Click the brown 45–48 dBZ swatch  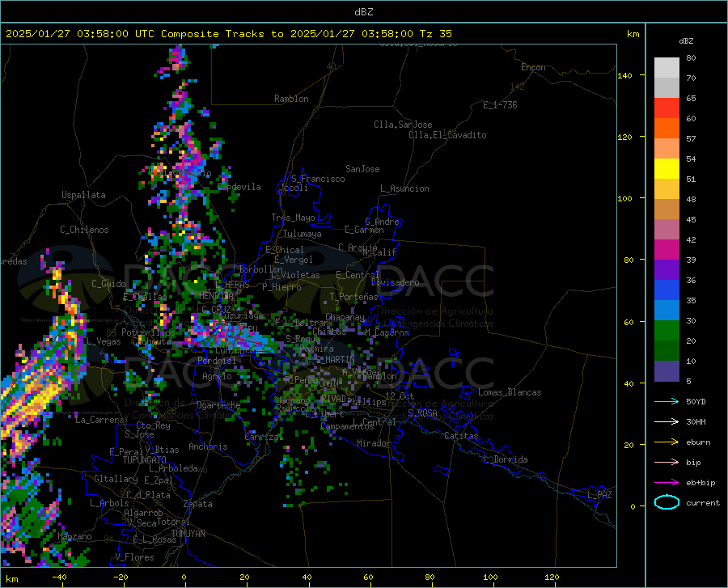pos(667,209)
